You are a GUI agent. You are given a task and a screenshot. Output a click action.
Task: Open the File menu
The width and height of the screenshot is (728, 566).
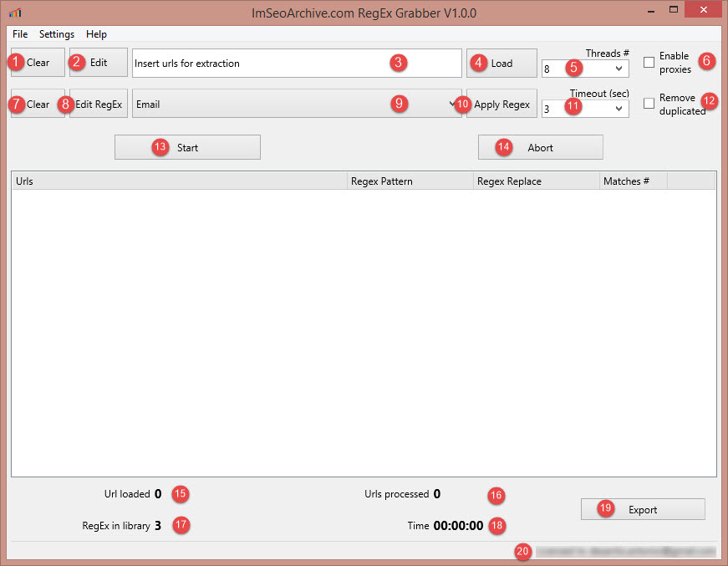[x=20, y=34]
